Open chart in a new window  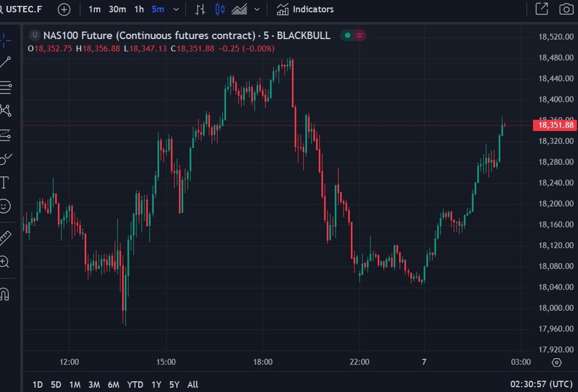[542, 9]
